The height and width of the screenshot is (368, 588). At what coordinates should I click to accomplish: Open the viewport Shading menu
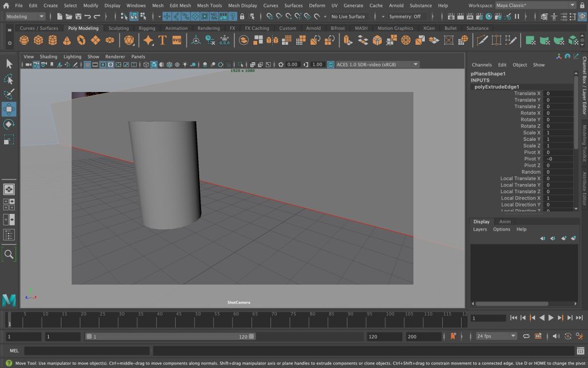point(48,57)
